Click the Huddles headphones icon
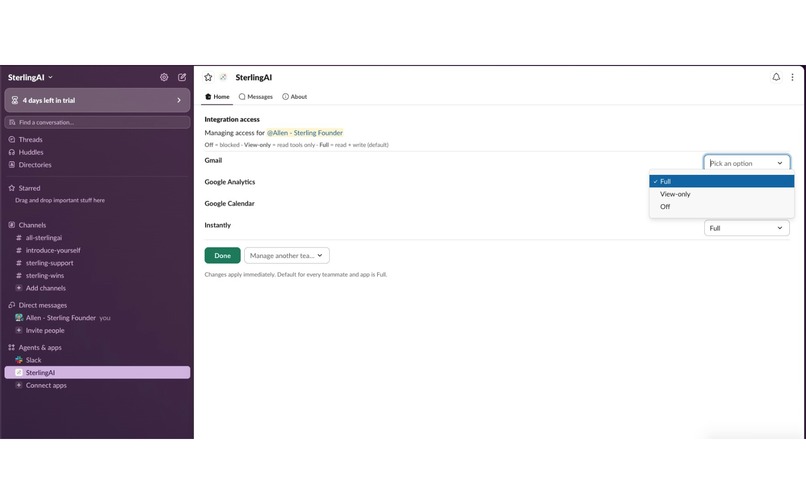 coord(12,152)
